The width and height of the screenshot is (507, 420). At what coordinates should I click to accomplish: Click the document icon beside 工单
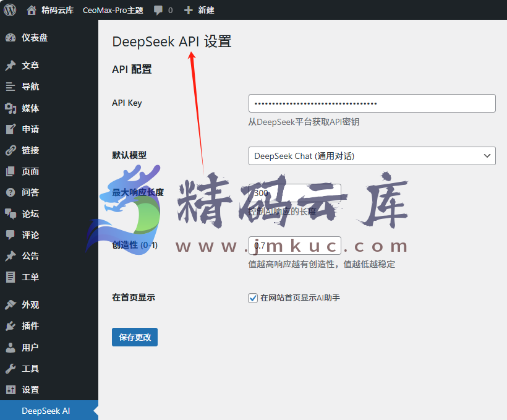(11, 277)
